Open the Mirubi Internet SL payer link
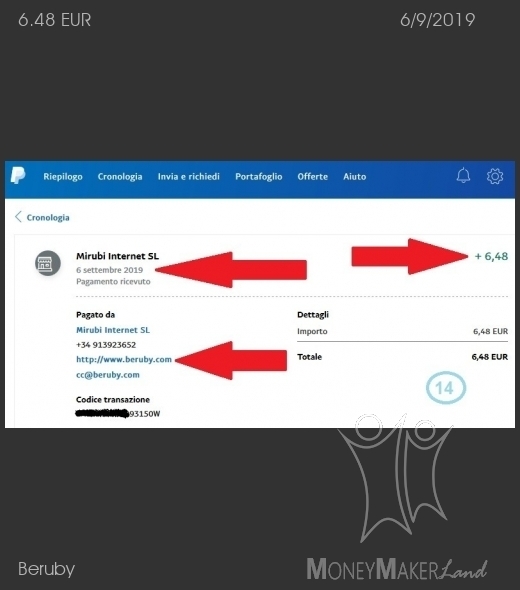The height and width of the screenshot is (590, 520). pyautogui.click(x=113, y=330)
